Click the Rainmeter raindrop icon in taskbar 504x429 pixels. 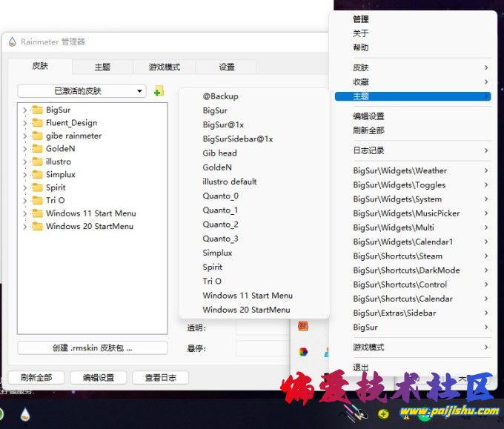25,414
